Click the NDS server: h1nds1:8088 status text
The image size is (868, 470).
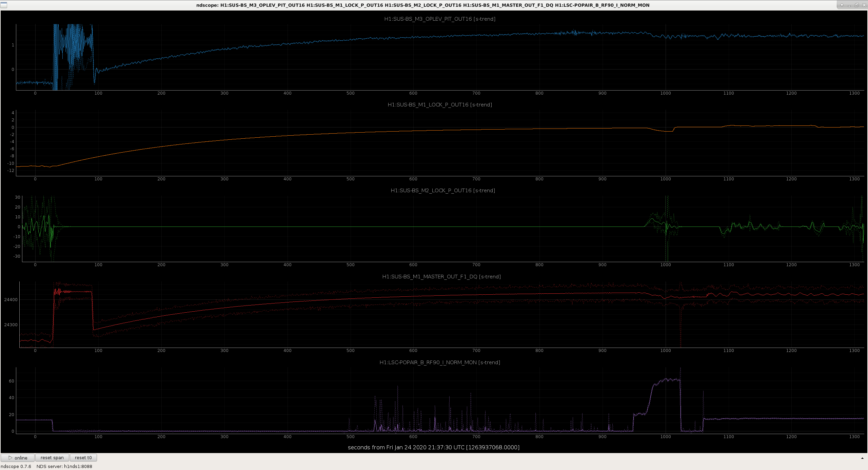pos(64,466)
